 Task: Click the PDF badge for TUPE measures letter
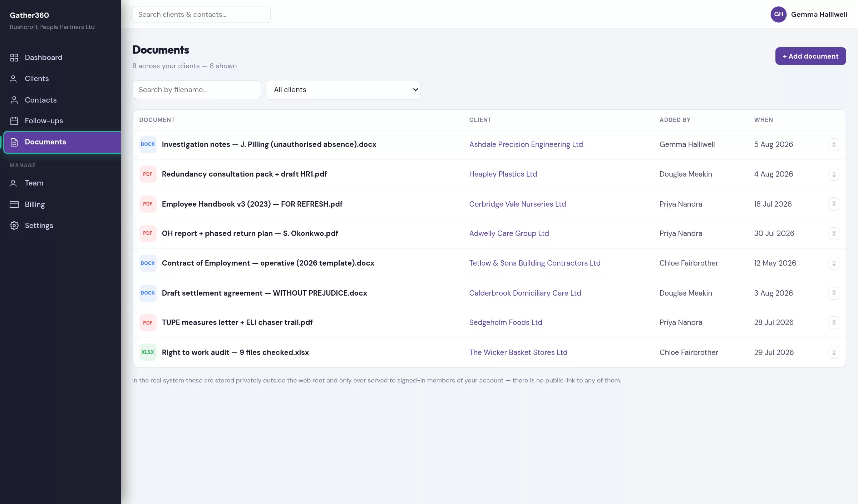148,322
